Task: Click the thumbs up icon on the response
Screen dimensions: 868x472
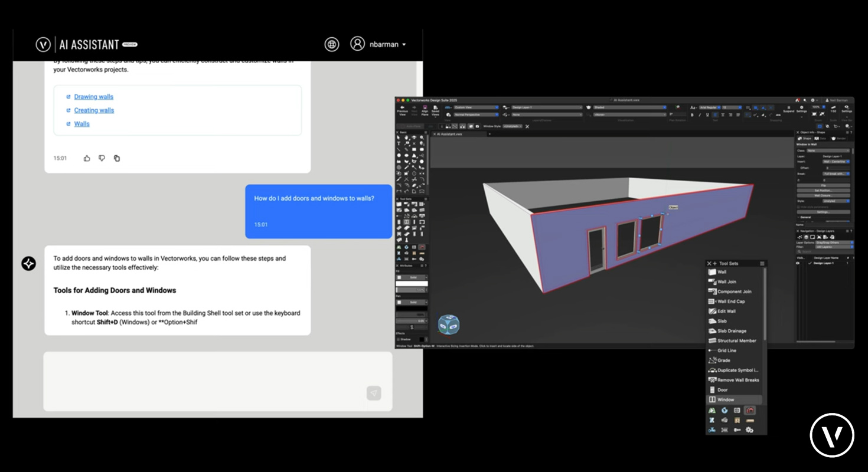Action: coord(87,158)
